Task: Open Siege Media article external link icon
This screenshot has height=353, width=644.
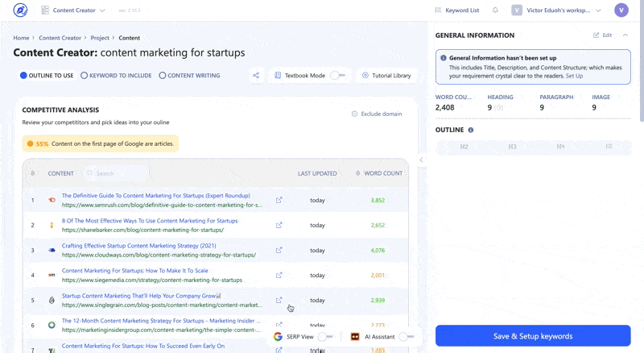Action: (279, 276)
